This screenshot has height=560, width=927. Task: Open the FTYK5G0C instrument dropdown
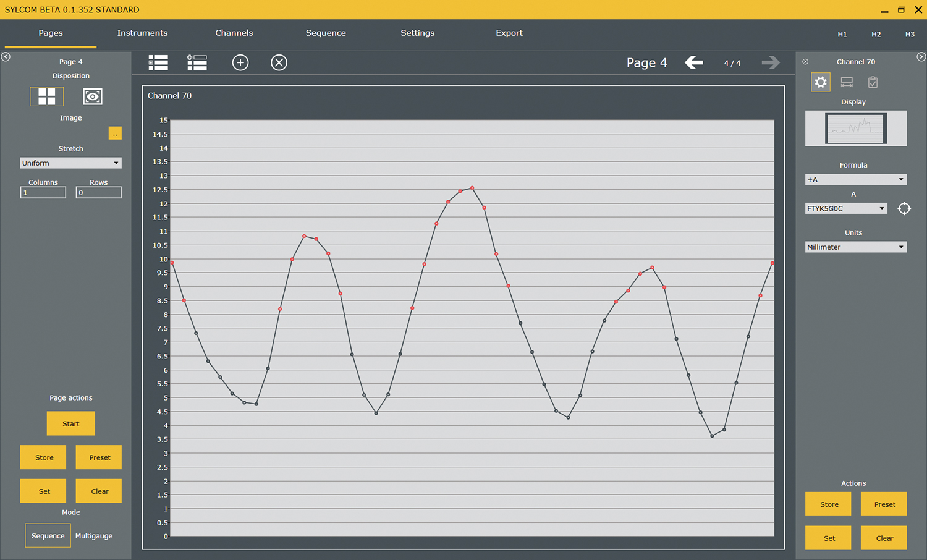click(x=846, y=208)
